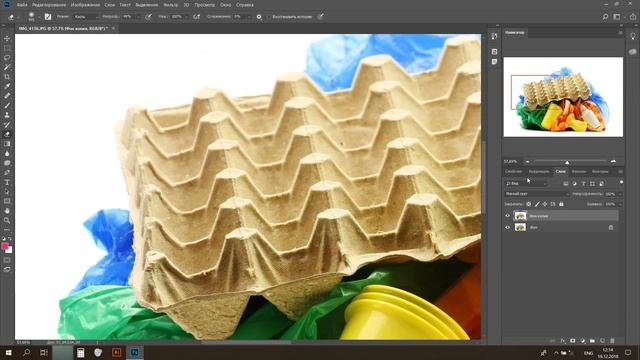Screen dimensions: 640x360
Task: Open the layer fill dropdown arrow
Action: (620, 204)
